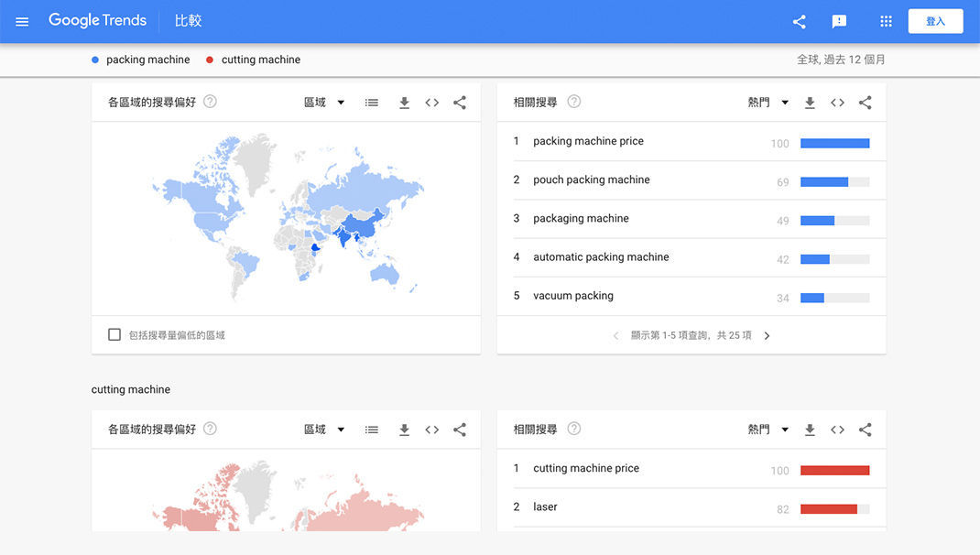Open the Google apps grid
Screen dimensions: 980x555
(x=886, y=21)
